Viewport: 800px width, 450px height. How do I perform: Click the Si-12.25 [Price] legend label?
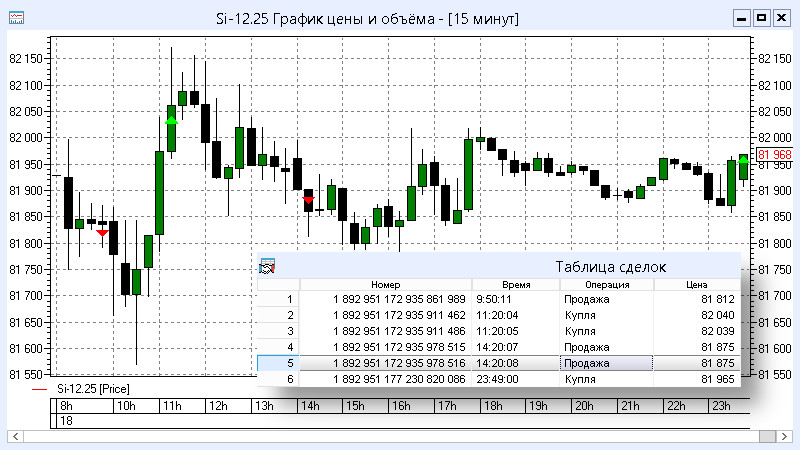92,388
